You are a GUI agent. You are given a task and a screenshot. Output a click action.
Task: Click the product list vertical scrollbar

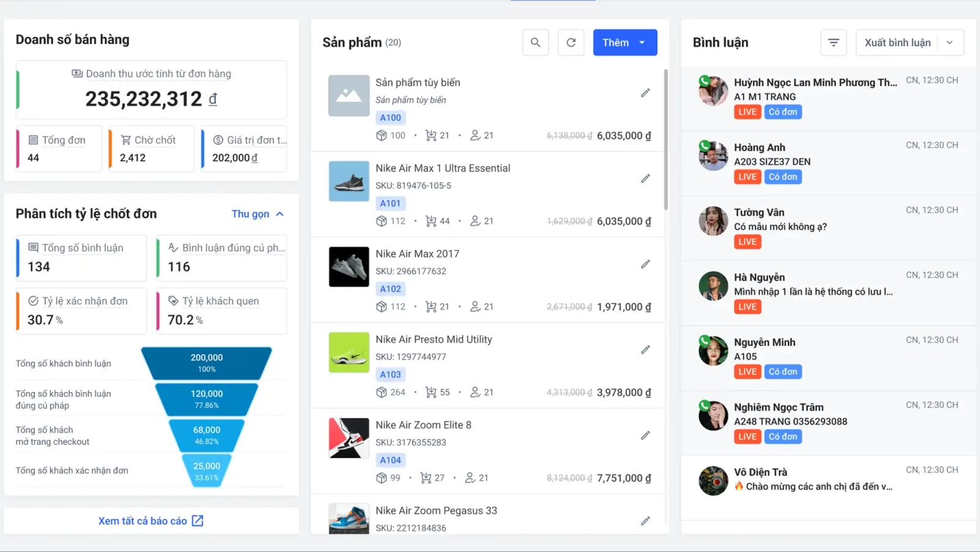666,140
